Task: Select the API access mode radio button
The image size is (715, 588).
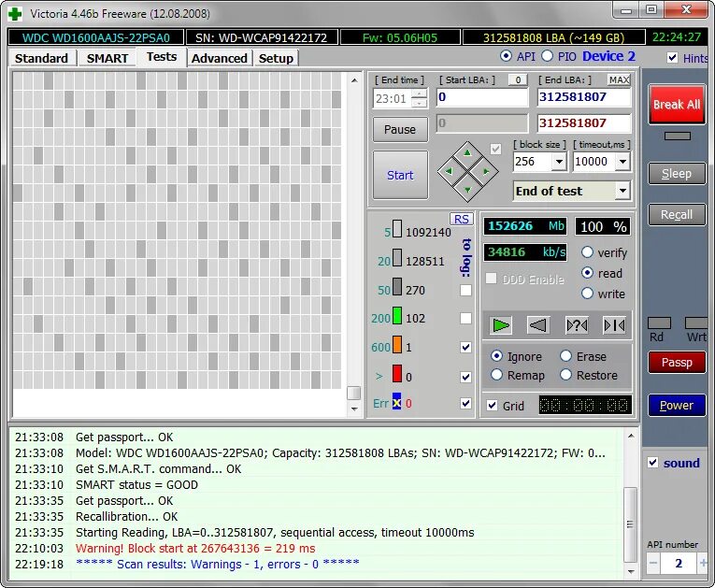Action: click(506, 56)
